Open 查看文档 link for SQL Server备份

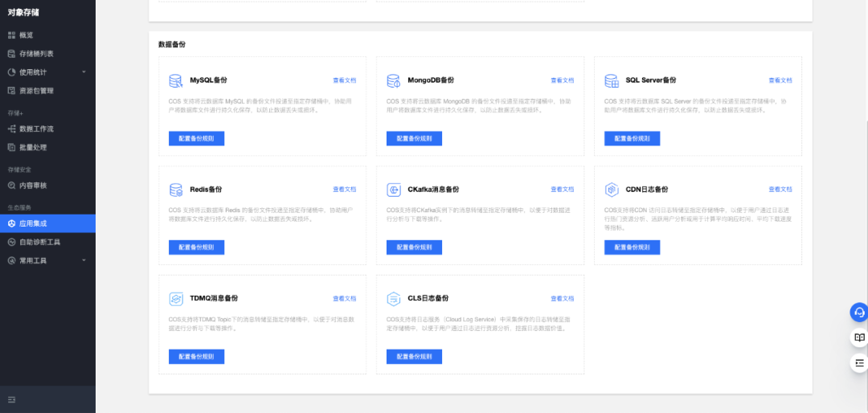point(780,81)
